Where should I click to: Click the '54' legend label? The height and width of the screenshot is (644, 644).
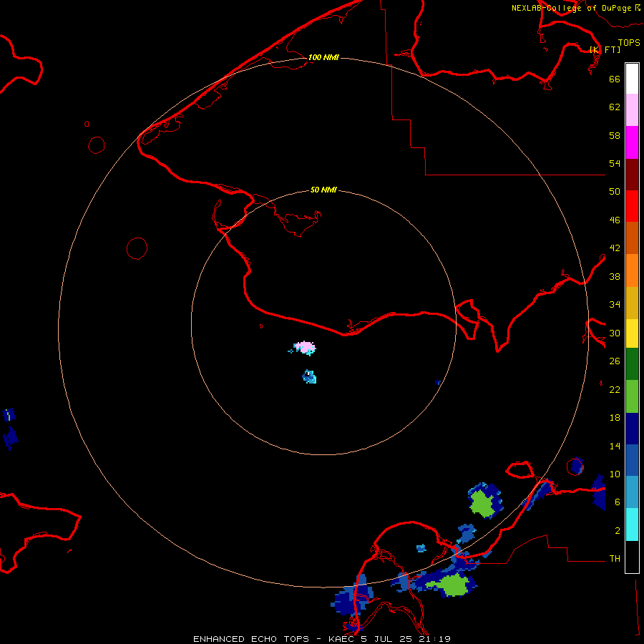point(615,163)
